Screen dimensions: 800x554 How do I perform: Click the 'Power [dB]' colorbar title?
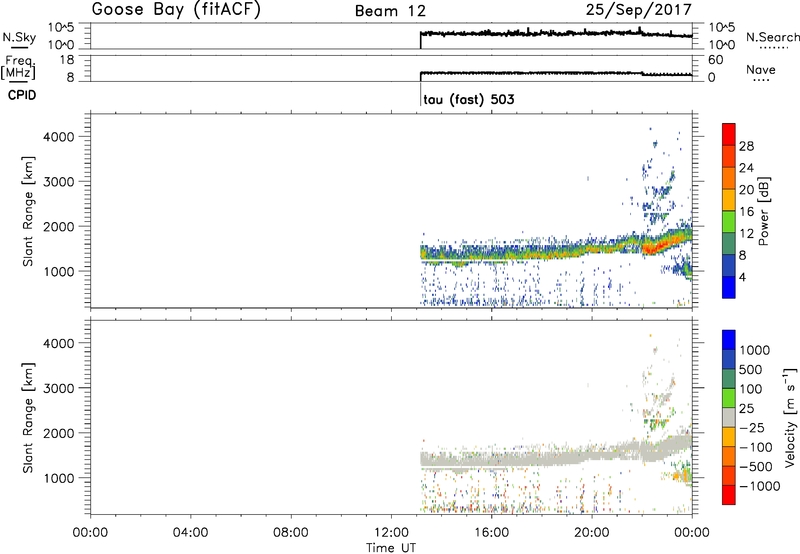(x=764, y=211)
